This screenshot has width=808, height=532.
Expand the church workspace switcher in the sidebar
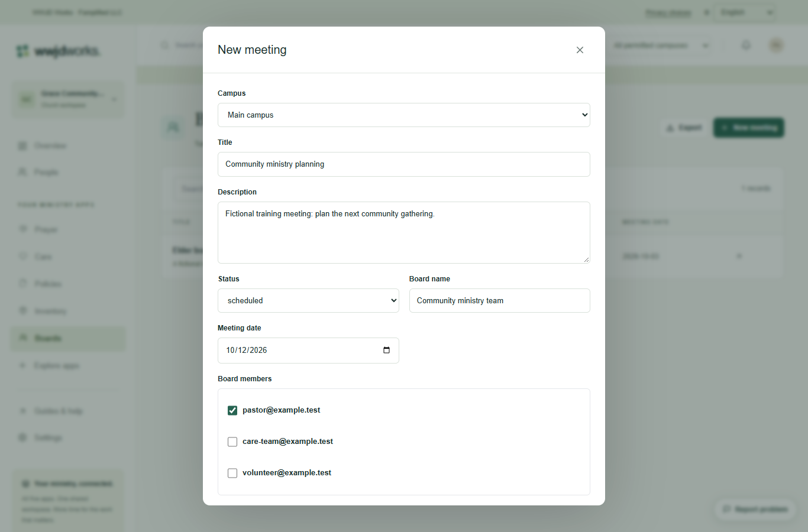point(68,99)
